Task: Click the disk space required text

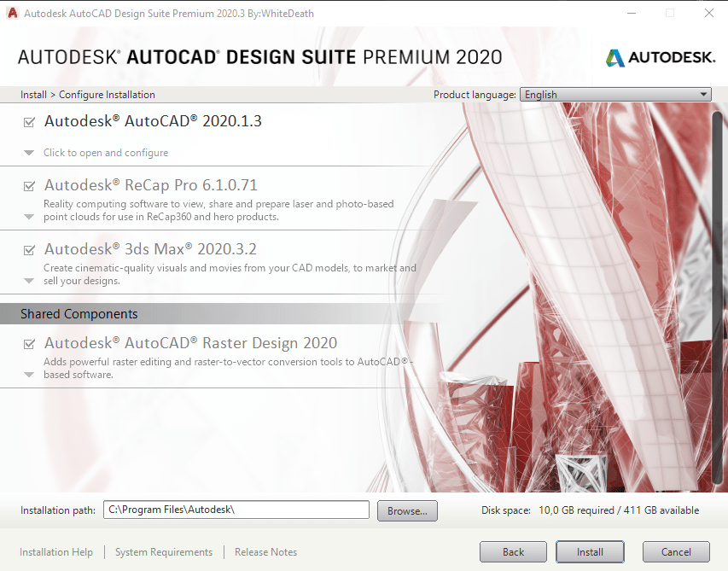Action: point(590,510)
